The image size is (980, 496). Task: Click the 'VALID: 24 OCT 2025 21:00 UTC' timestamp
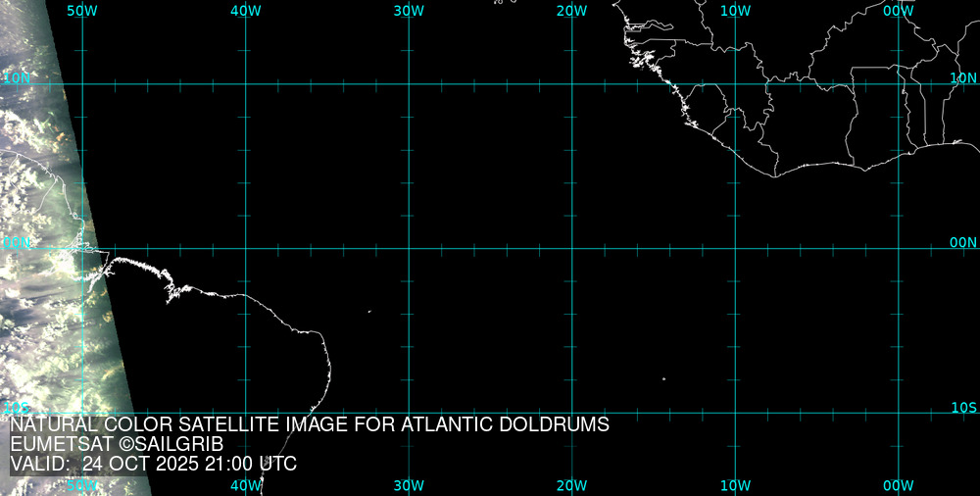point(153,464)
